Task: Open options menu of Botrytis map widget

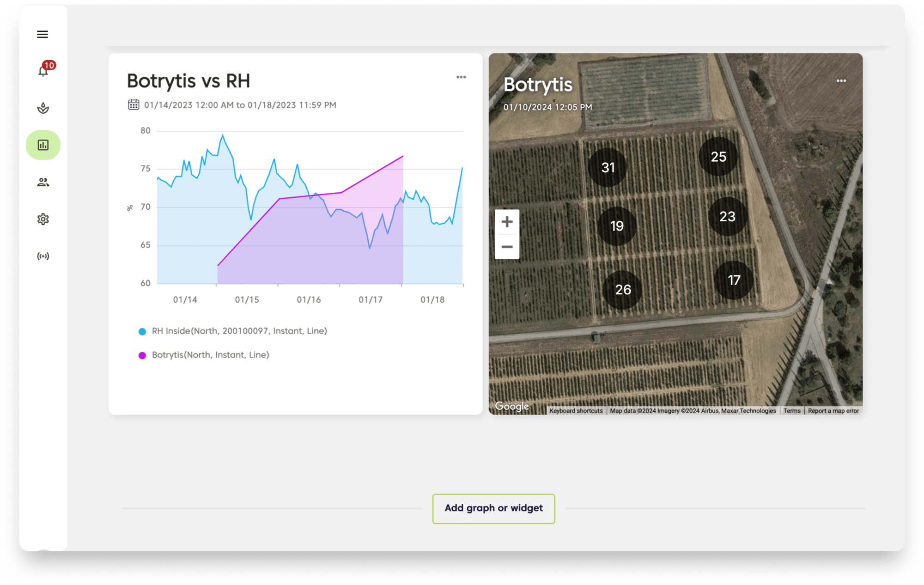Action: 841,81
